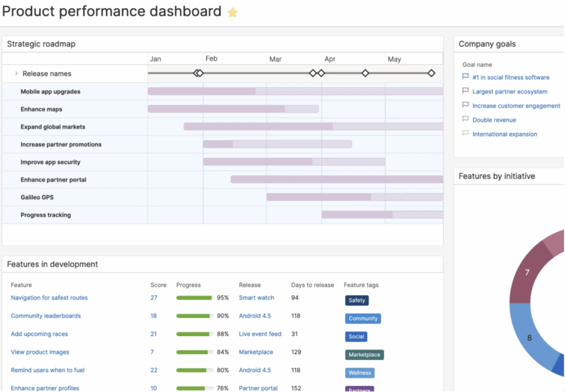Click the flag icon beside '#1 in social fitness software'
565x392 pixels.
pos(466,77)
